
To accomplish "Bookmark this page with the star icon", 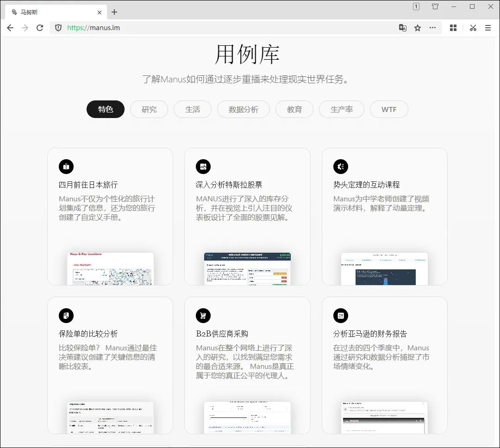I will click(418, 28).
